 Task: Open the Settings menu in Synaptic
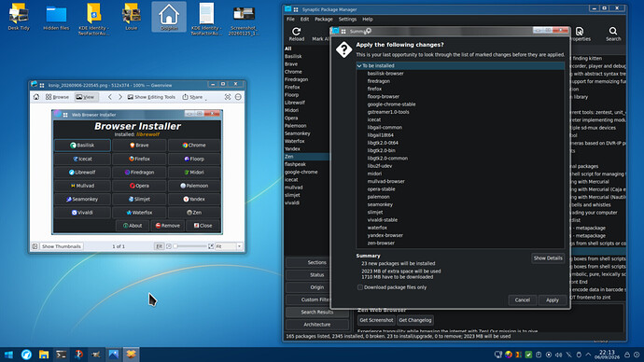coord(347,19)
